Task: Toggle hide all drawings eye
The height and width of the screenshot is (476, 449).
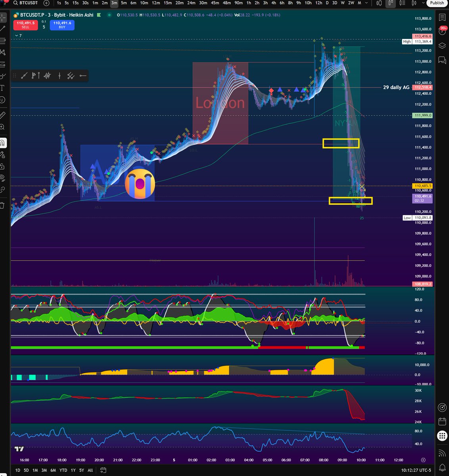Action: [x=3, y=178]
